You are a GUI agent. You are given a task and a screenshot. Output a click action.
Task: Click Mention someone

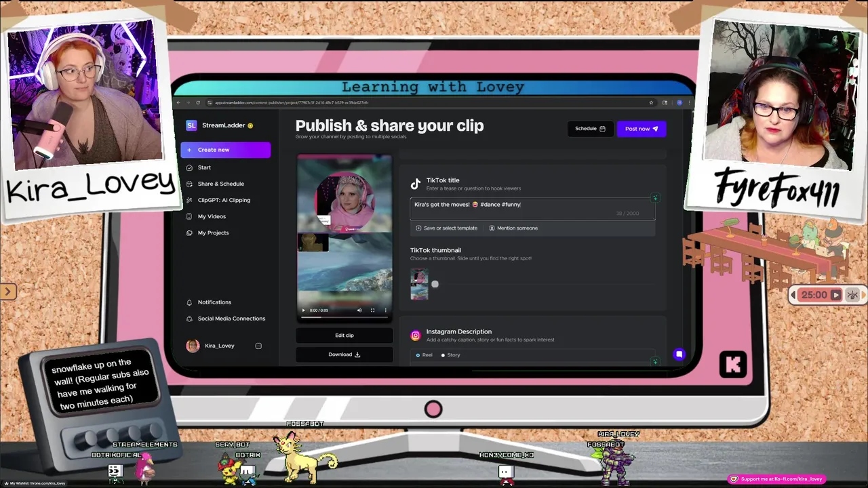coord(513,228)
